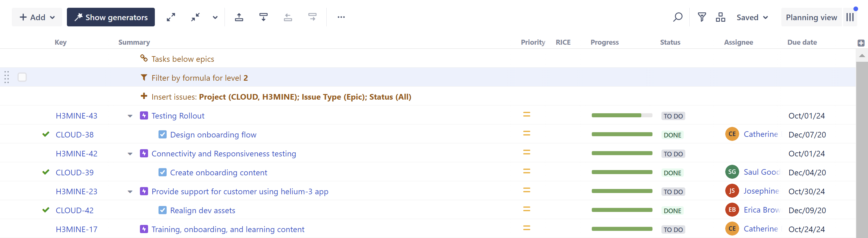
Task: Click the Show generators button
Action: point(111,17)
